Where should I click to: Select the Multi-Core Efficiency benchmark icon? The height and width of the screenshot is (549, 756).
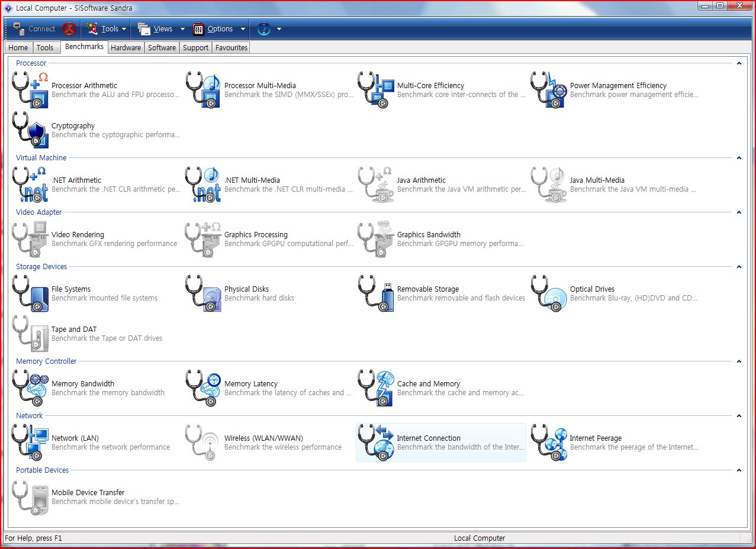coord(376,90)
